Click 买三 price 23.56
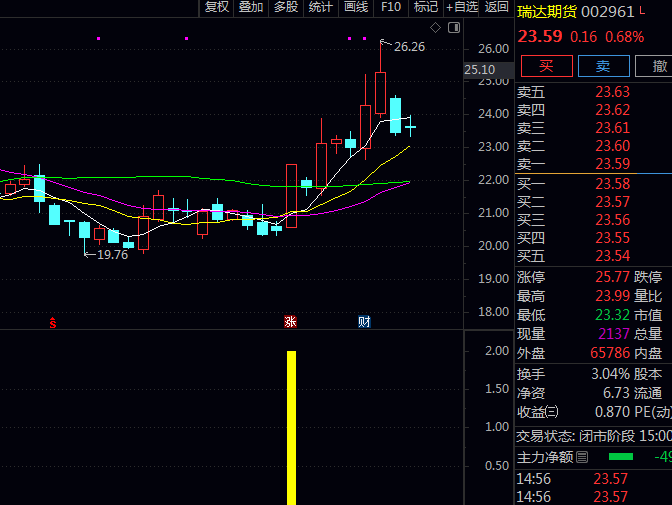This screenshot has height=505, width=672. click(x=612, y=220)
